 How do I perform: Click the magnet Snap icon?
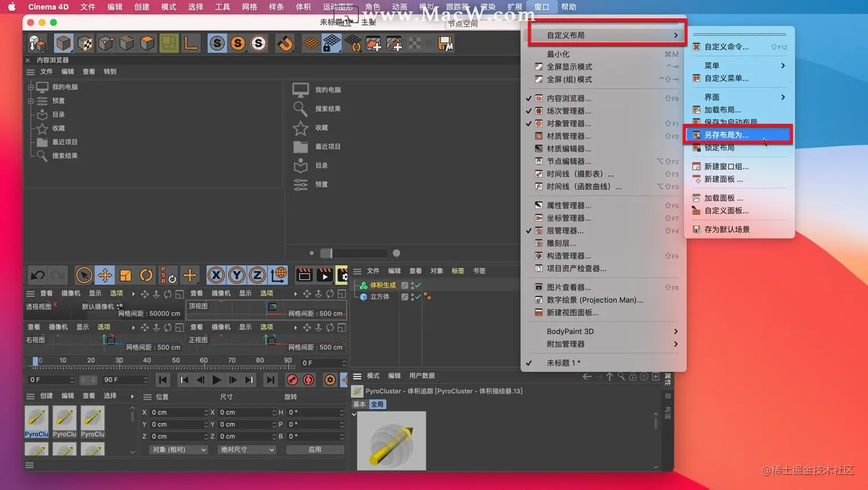(285, 43)
